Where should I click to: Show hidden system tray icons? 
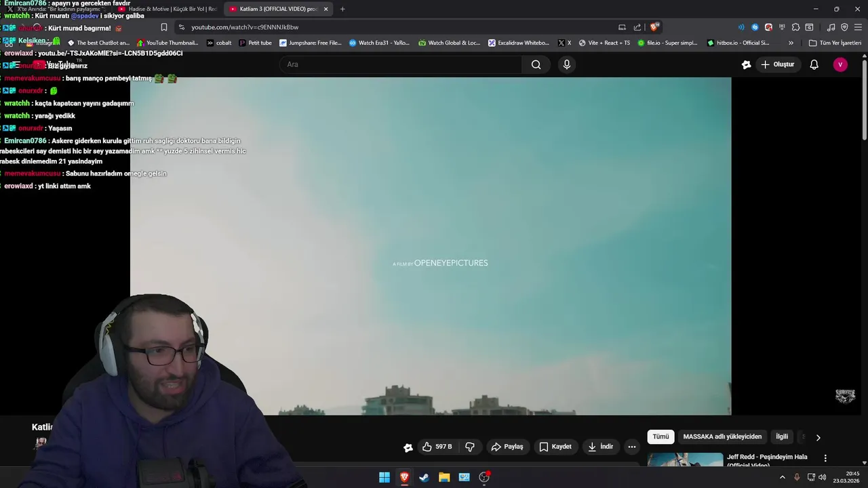[782, 477]
